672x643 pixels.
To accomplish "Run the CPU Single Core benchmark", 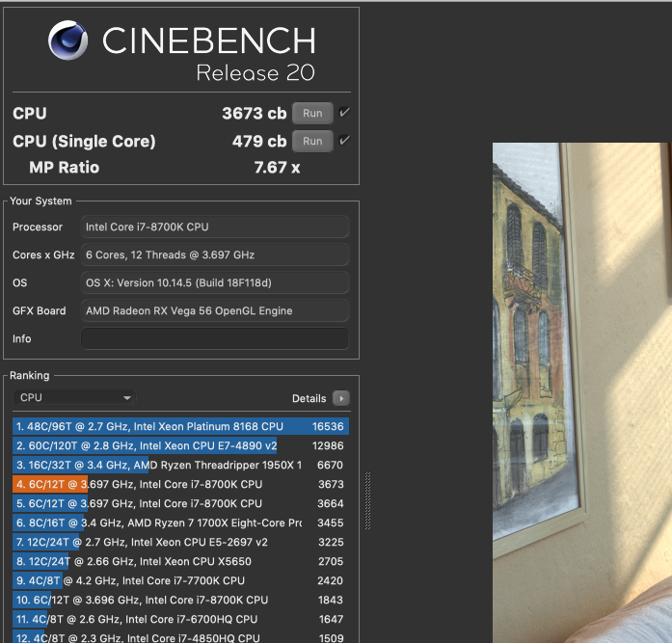I will click(312, 141).
